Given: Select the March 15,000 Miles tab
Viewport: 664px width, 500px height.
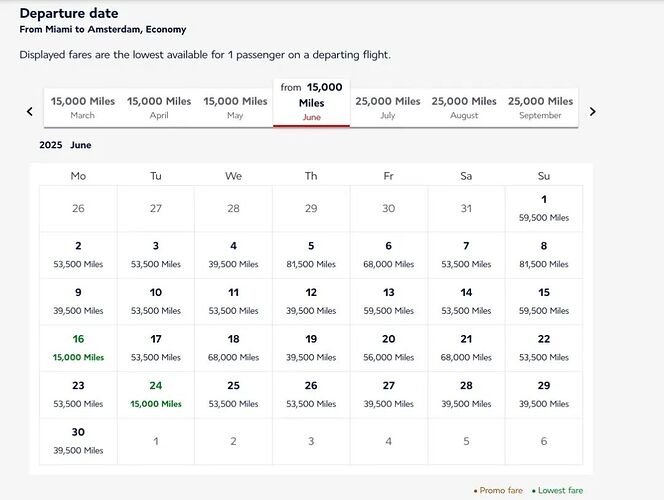Looking at the screenshot, I should pos(83,107).
